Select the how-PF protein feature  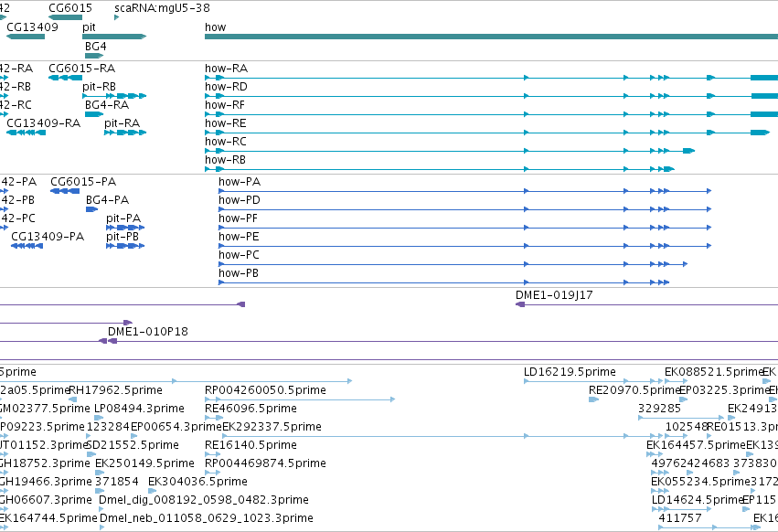(x=465, y=228)
